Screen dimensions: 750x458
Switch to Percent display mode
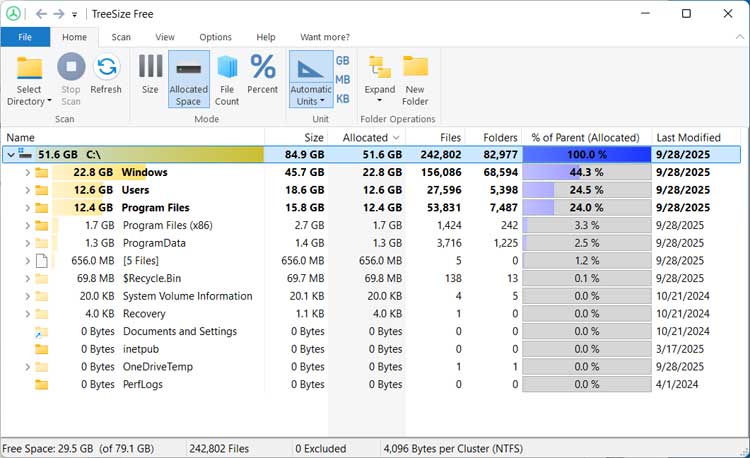[263, 74]
